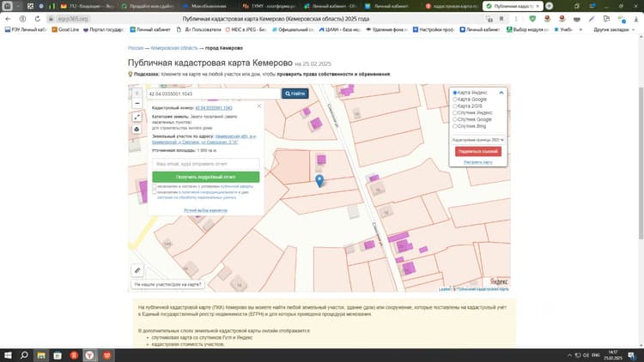Click the green get detailed report button
The height and width of the screenshot is (362, 644).
pyautogui.click(x=206, y=177)
